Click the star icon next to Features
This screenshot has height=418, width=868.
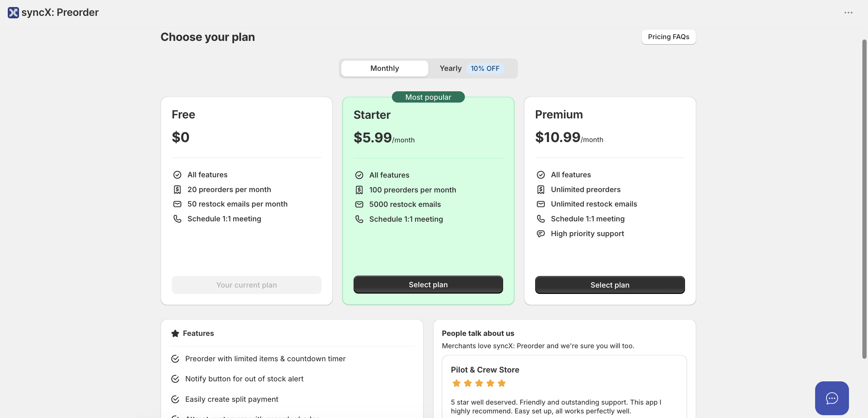175,333
